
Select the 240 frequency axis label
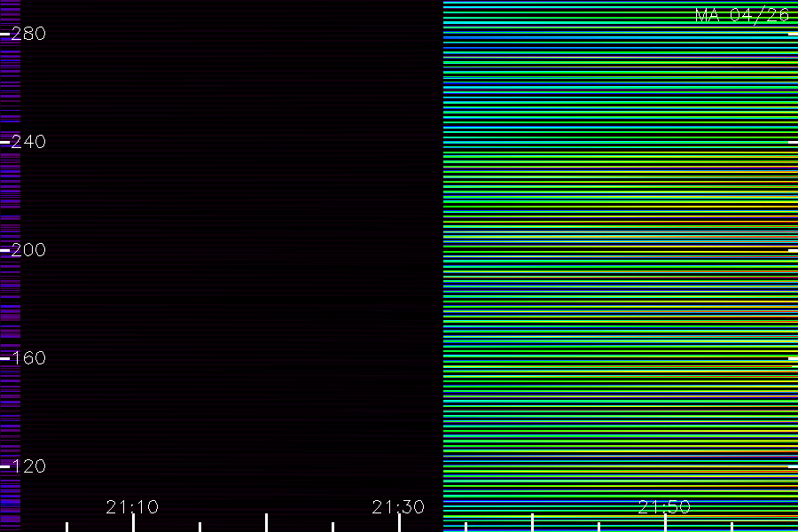coord(28,142)
